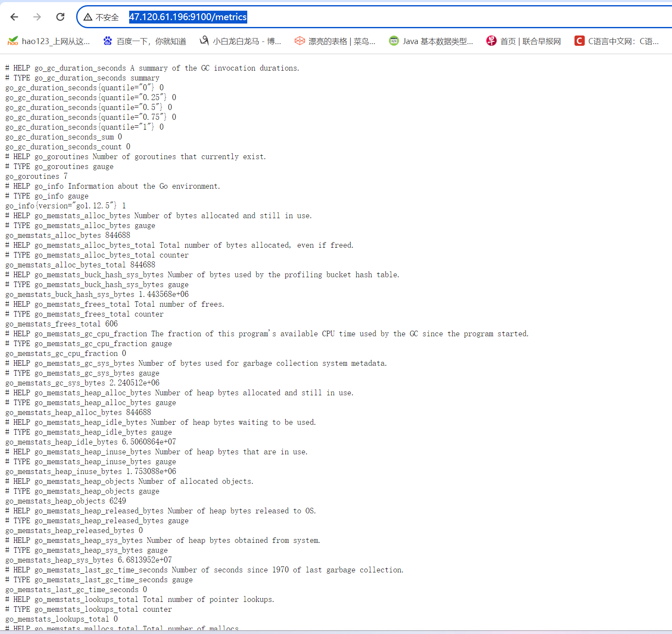
Task: Open the 百度一下 bookmark
Action: pyautogui.click(x=145, y=41)
